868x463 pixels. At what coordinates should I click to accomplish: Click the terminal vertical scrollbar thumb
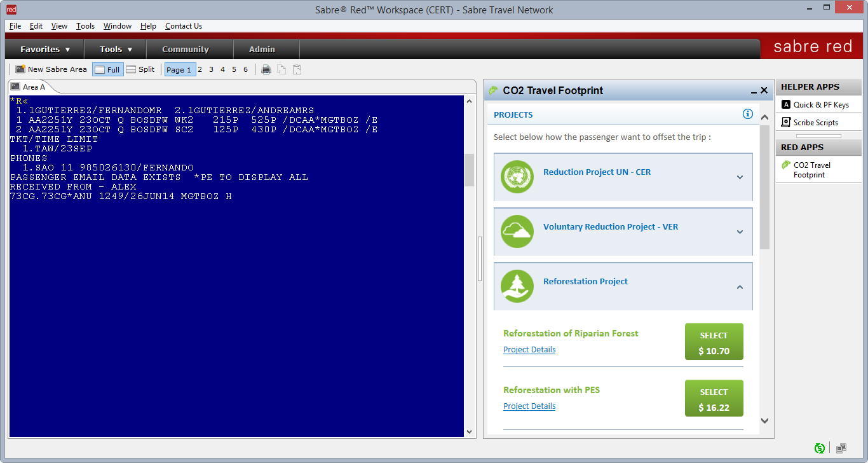click(x=470, y=170)
